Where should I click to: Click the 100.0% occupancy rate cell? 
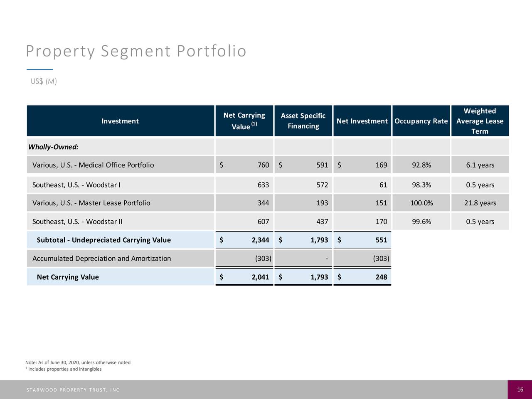coord(421,203)
